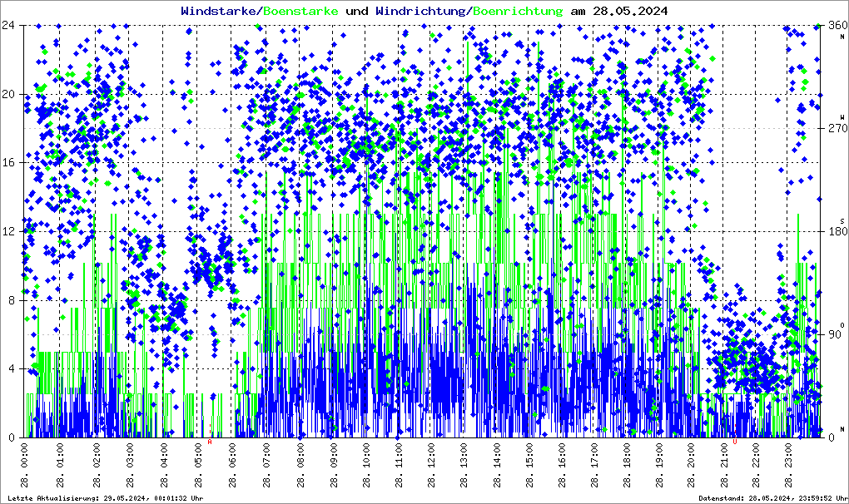Screen dimensions: 849x504
Task: Click wind speed axis label '16'
Action: 8,163
